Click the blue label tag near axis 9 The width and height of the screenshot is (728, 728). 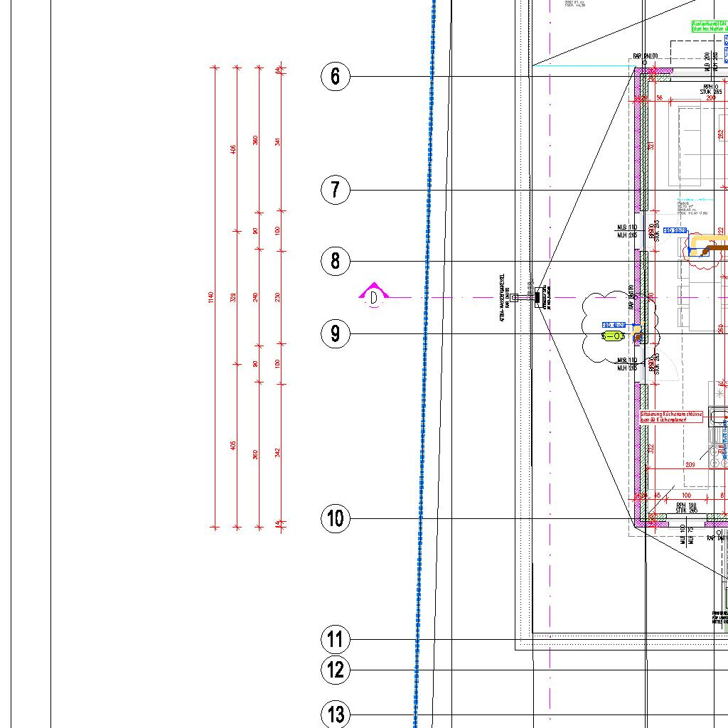pos(614,325)
